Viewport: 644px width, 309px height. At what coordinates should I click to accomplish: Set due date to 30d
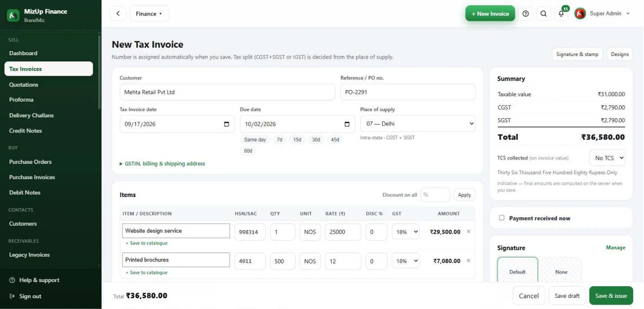(x=316, y=140)
